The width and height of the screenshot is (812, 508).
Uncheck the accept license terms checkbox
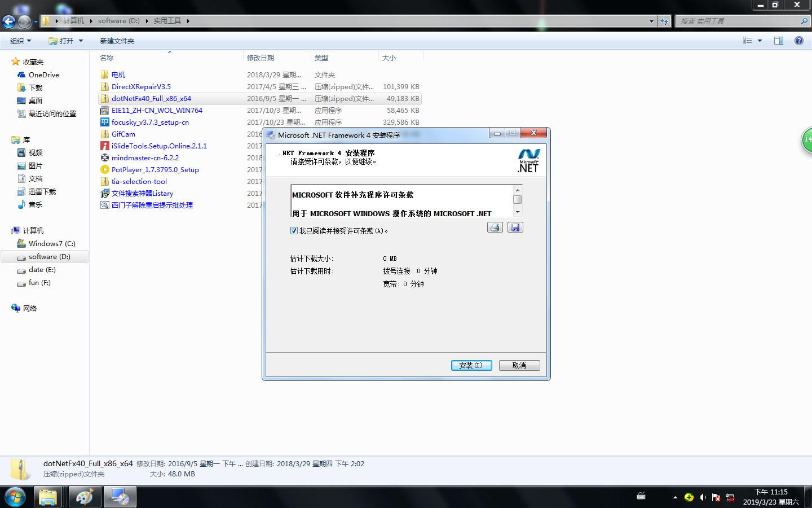294,231
